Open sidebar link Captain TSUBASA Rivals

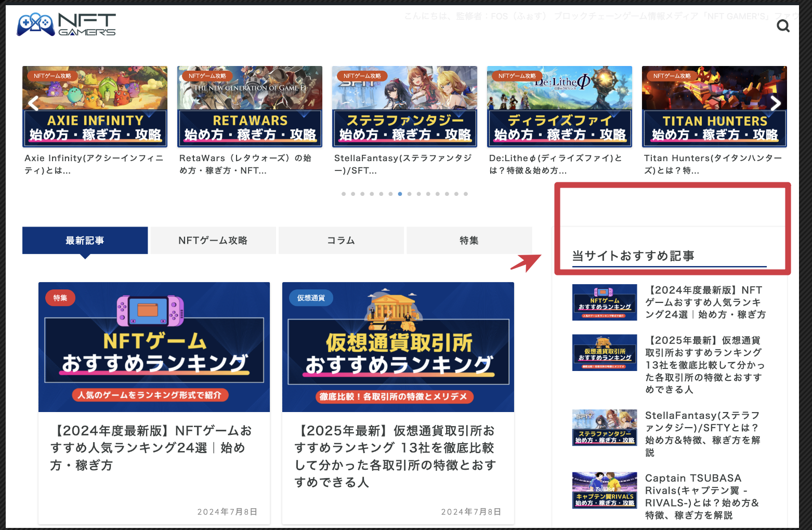click(x=702, y=496)
